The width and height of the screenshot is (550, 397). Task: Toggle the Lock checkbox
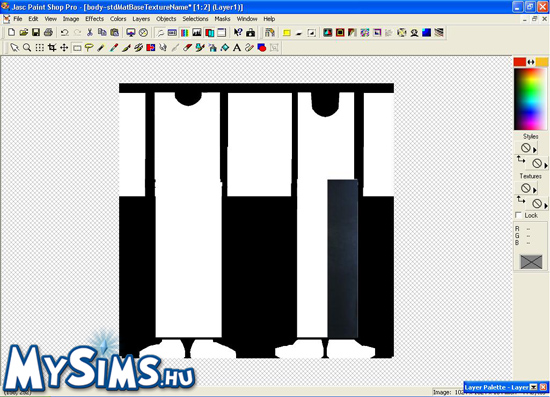click(x=518, y=215)
